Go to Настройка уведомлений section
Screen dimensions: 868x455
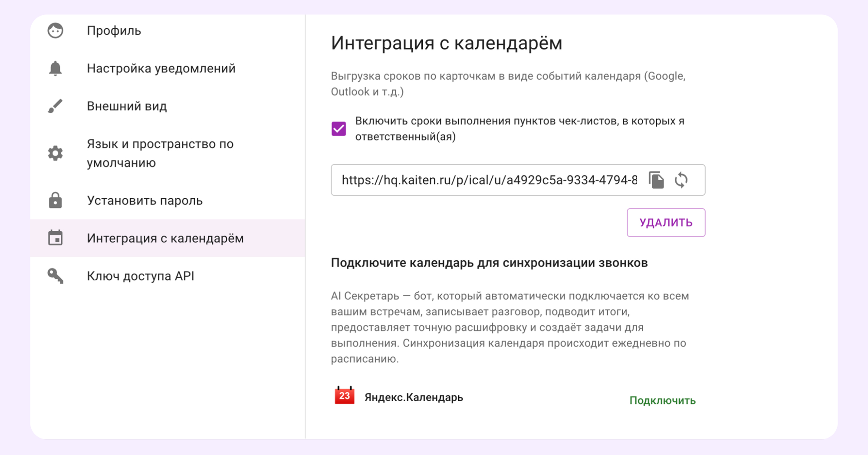[x=161, y=69]
